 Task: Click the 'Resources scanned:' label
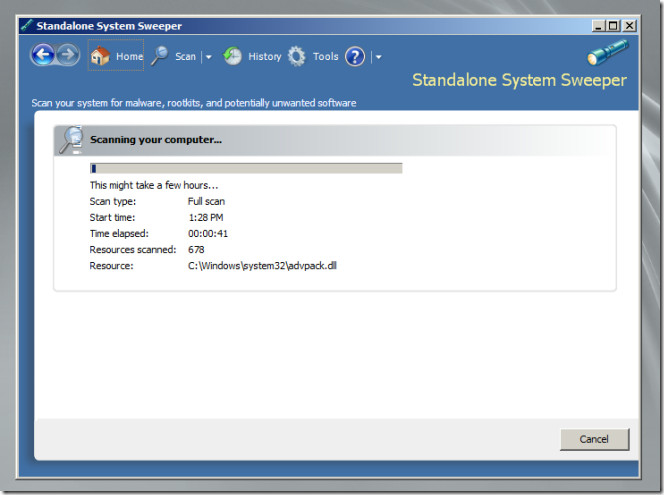tap(133, 249)
